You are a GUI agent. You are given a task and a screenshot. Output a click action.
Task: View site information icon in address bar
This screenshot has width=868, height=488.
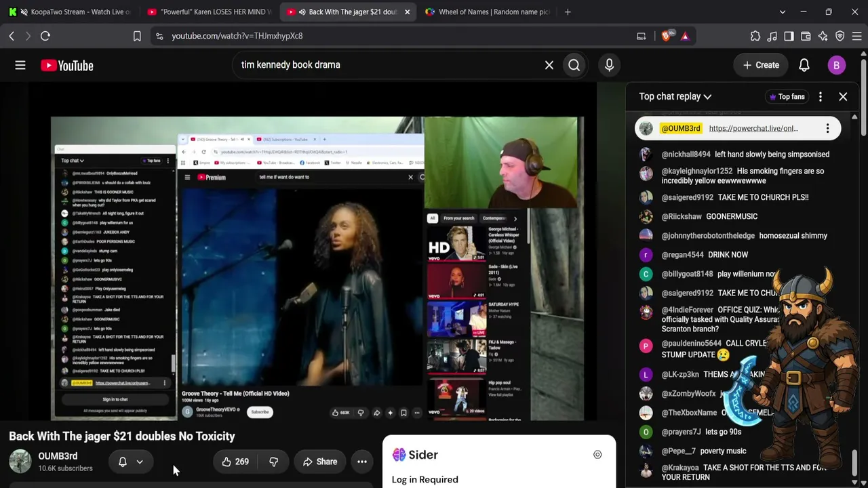pyautogui.click(x=159, y=36)
